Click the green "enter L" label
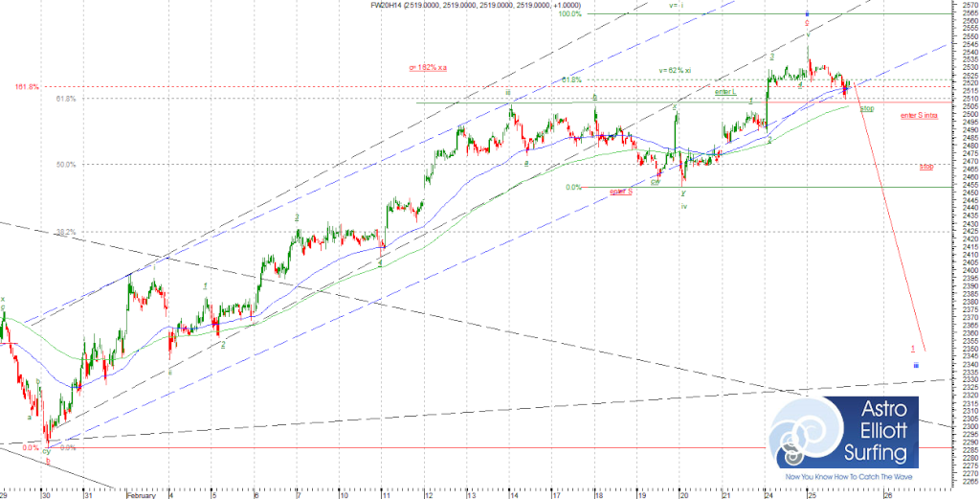 (x=725, y=92)
